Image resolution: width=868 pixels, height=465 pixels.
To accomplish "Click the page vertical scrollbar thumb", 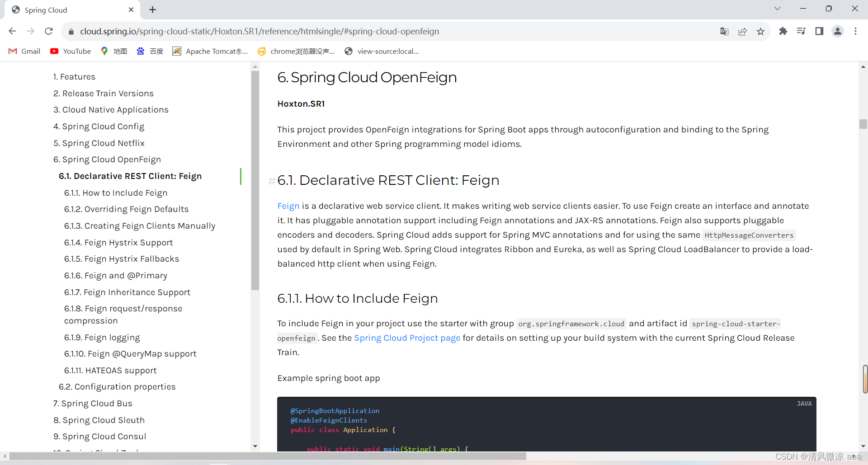I will (x=863, y=124).
